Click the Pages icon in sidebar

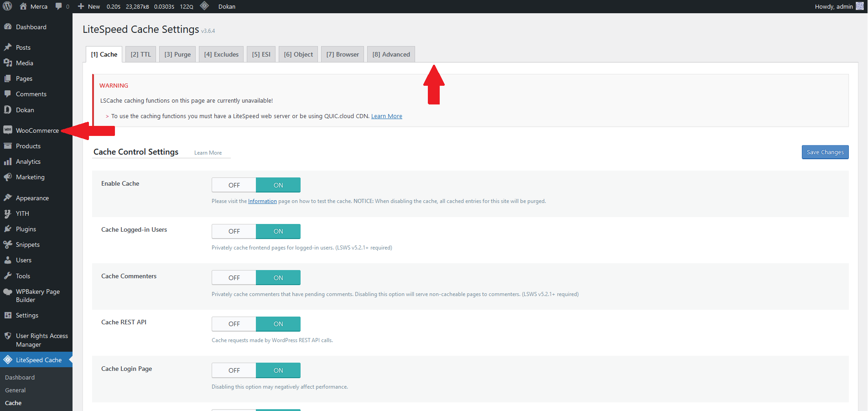[8, 78]
